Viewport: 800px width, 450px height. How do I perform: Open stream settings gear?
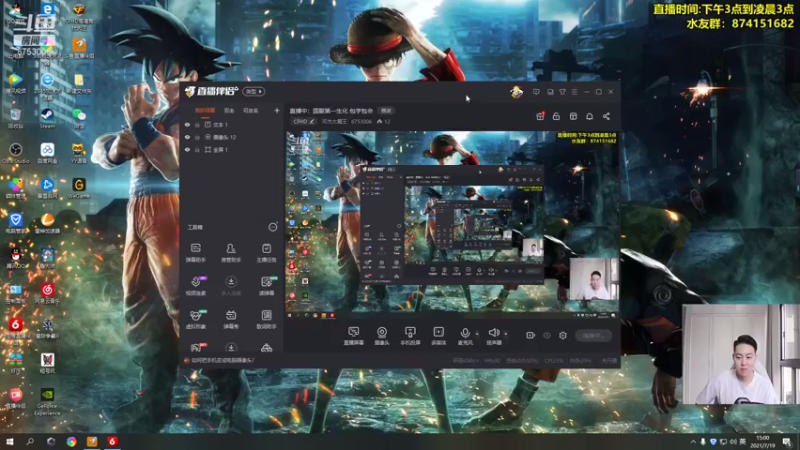[563, 335]
